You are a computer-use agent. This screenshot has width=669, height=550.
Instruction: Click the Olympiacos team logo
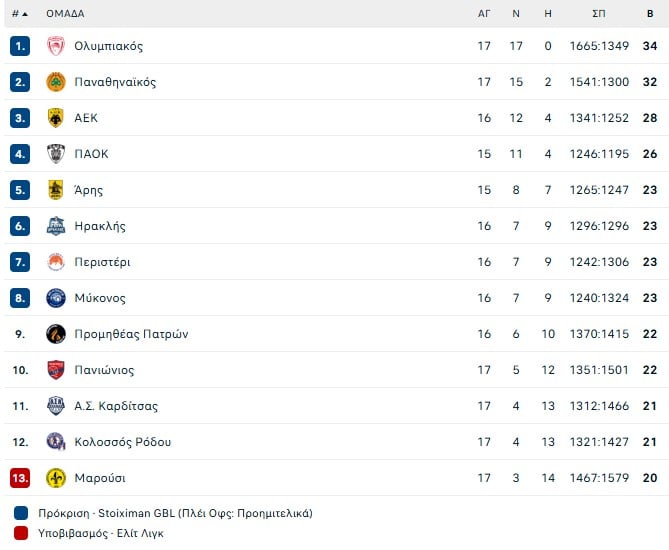[x=56, y=46]
